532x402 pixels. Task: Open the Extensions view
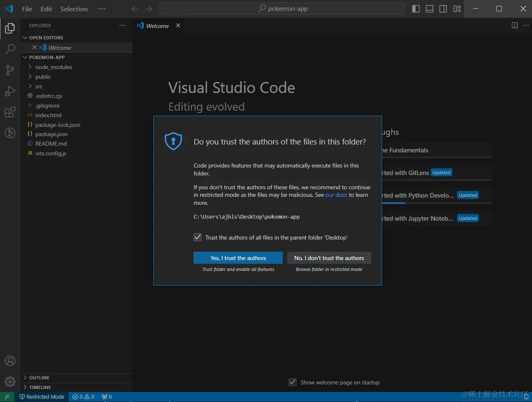pos(10,112)
